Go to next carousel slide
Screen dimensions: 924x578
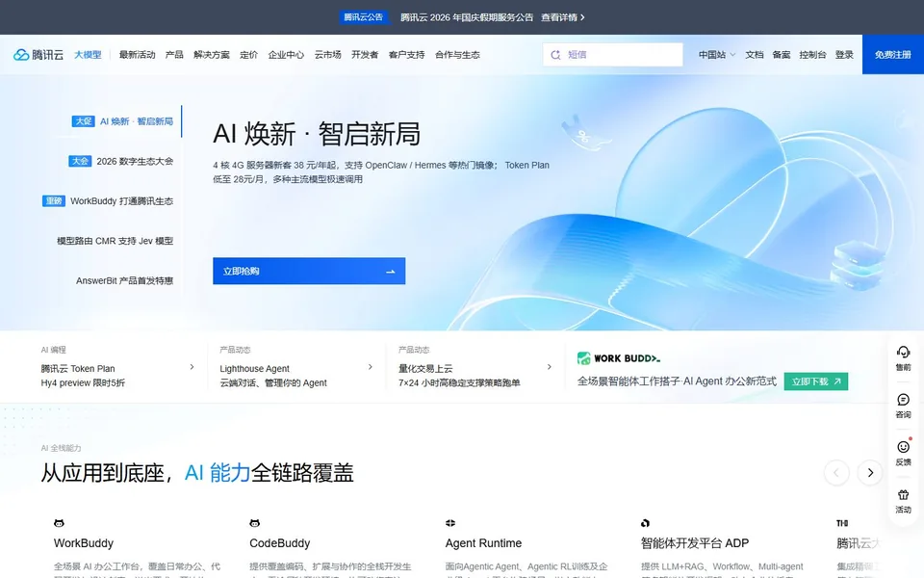pyautogui.click(x=870, y=472)
